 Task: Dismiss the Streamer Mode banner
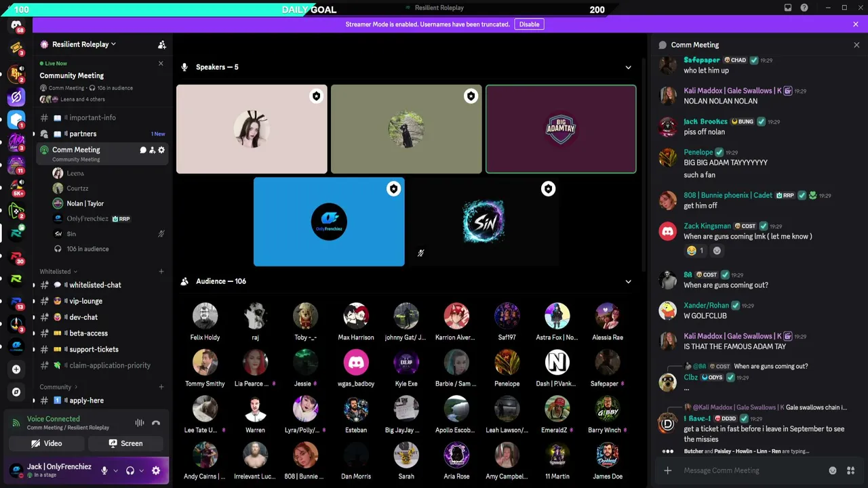pos(856,24)
